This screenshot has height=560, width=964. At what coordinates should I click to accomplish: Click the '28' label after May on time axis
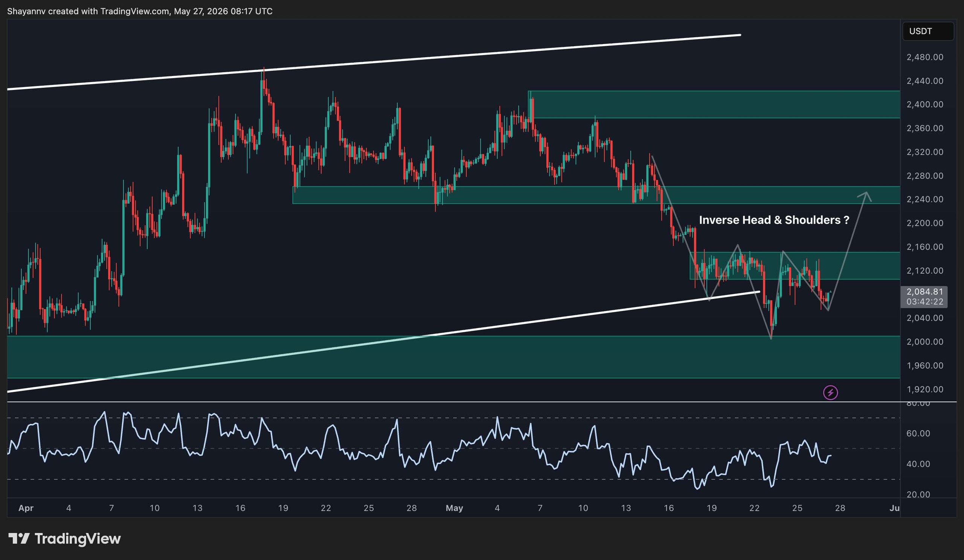tap(840, 508)
